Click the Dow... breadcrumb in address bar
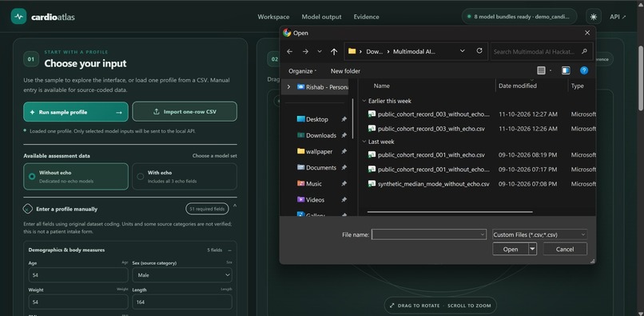The image size is (644, 316). (x=374, y=51)
